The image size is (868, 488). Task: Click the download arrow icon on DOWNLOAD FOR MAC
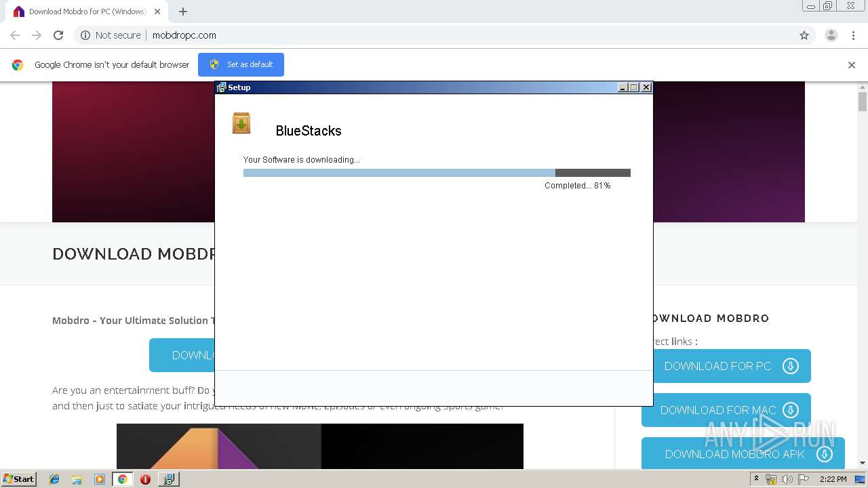tap(790, 410)
